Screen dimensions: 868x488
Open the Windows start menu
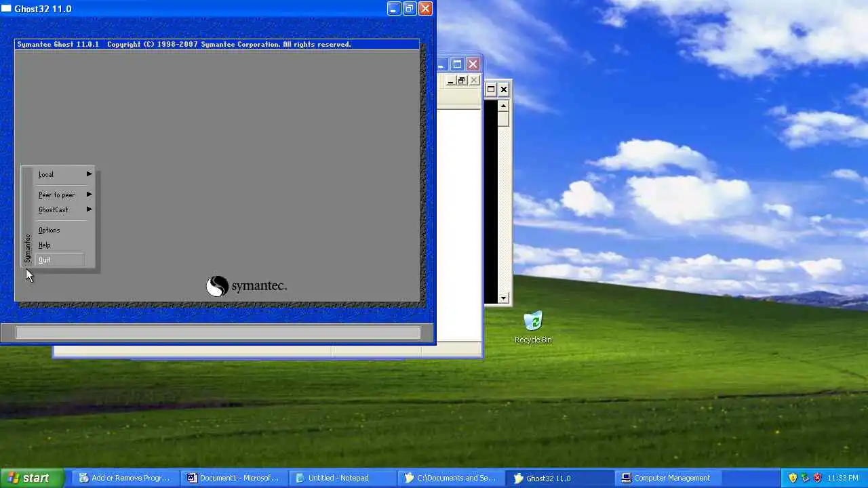pos(31,478)
